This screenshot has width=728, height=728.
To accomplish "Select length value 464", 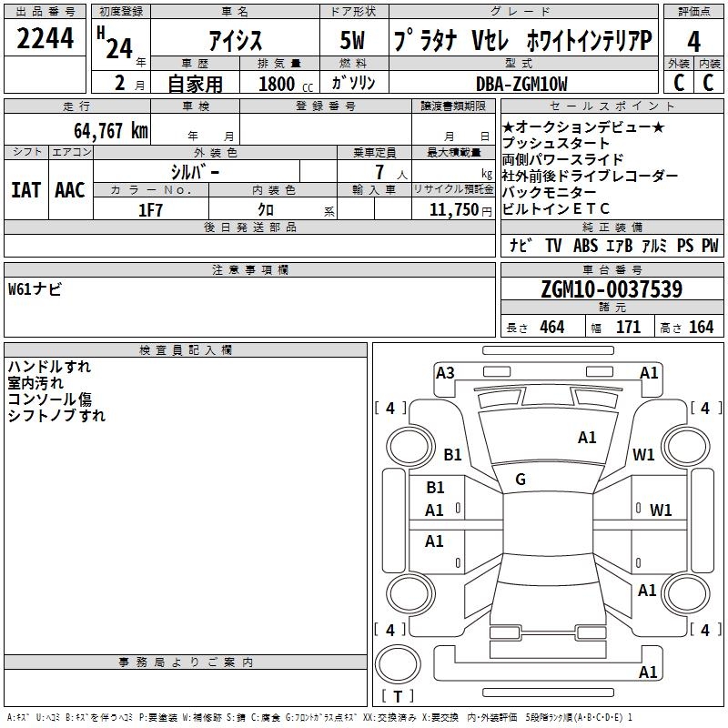I will 552,327.
